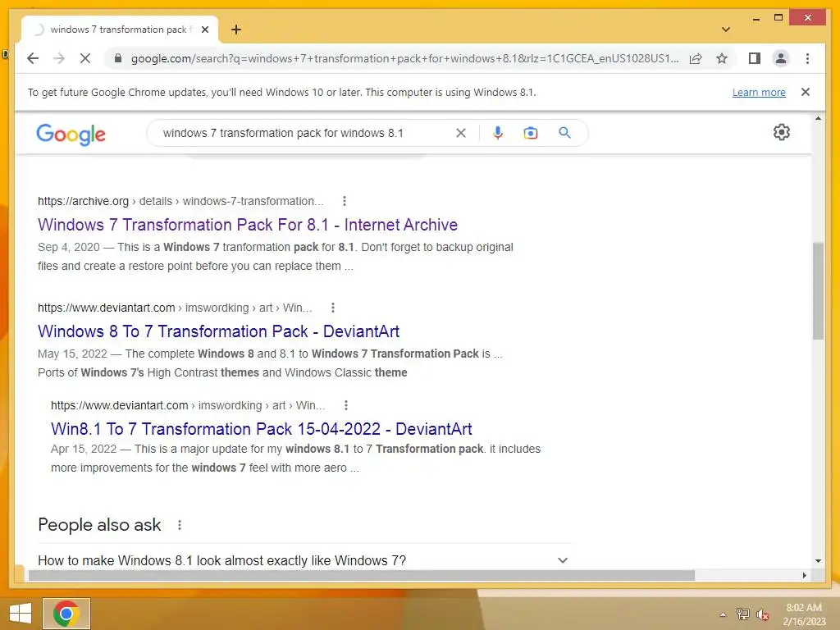
Task: Click the archive.org result URL text
Action: tap(180, 202)
